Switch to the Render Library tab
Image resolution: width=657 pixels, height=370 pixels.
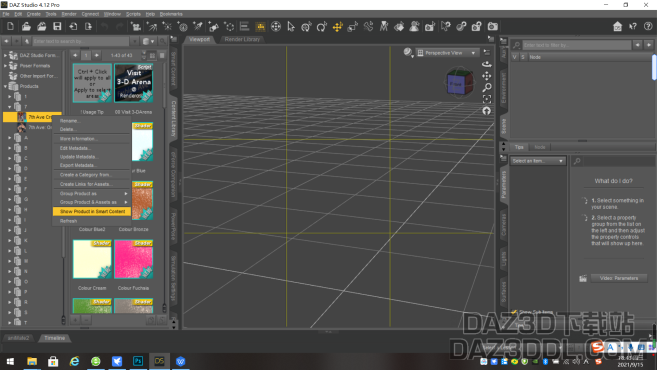(242, 39)
